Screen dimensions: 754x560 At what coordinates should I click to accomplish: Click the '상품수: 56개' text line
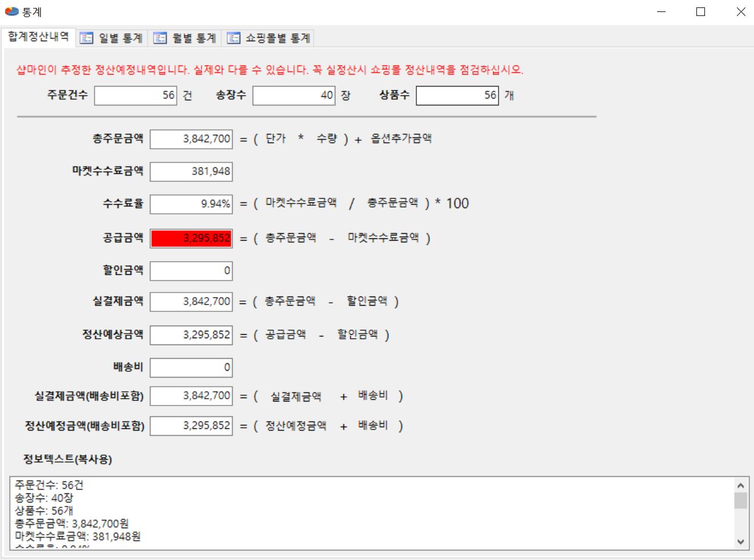click(x=44, y=511)
